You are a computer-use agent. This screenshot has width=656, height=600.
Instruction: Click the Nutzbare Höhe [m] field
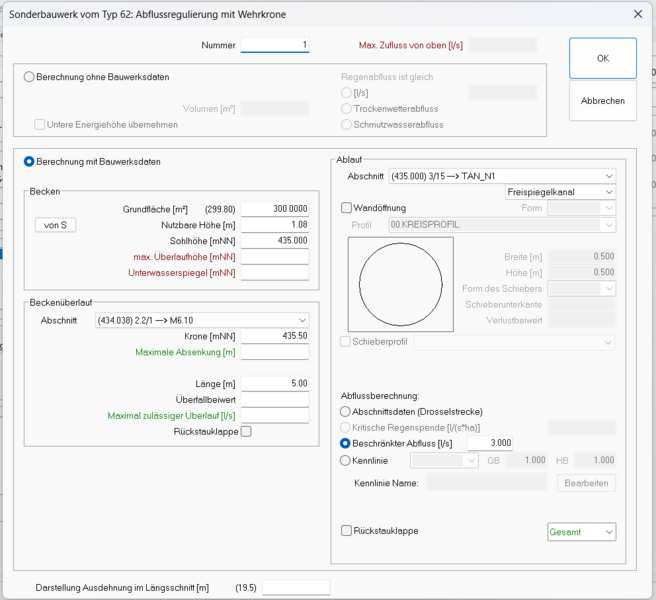(275, 225)
